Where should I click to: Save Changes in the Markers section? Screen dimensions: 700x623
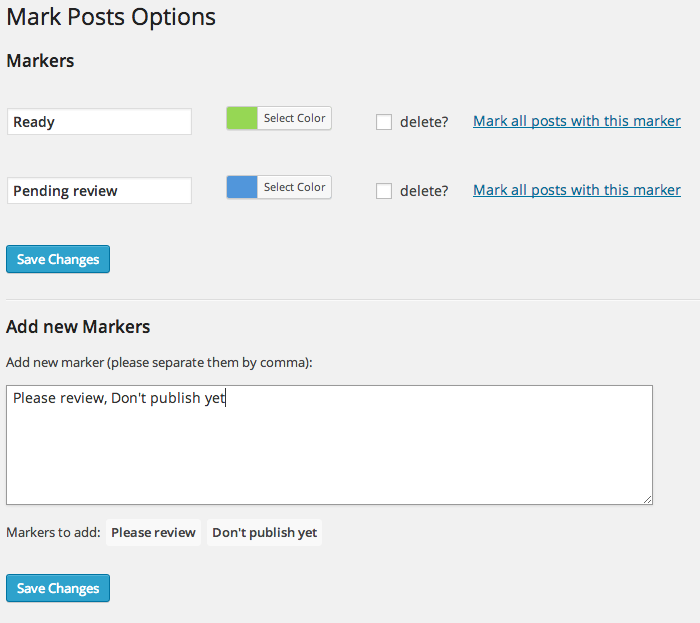click(x=58, y=259)
